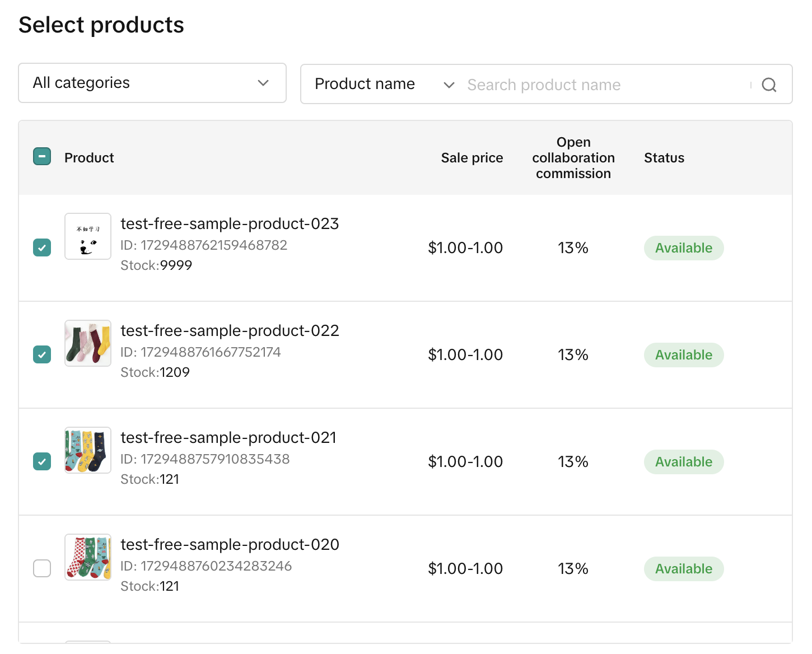Click Open collaboration commission column header
Screen dimensions: 812x654
click(573, 158)
